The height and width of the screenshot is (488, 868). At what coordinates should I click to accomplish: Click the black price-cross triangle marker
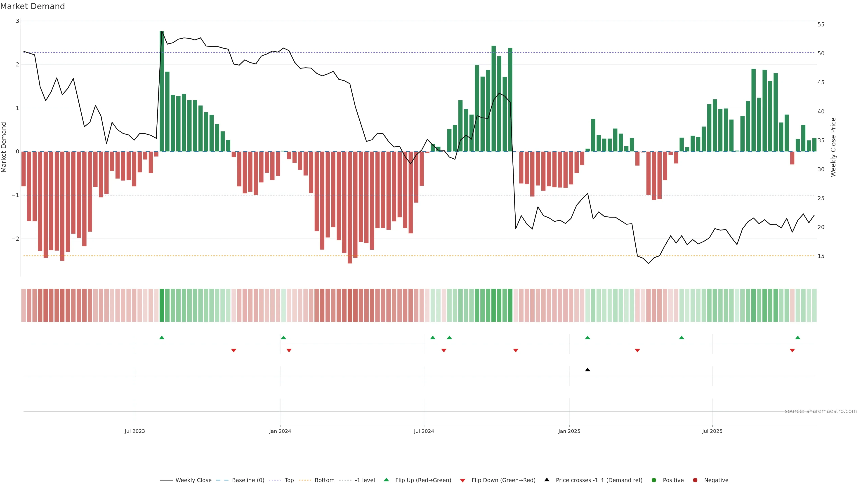click(587, 370)
